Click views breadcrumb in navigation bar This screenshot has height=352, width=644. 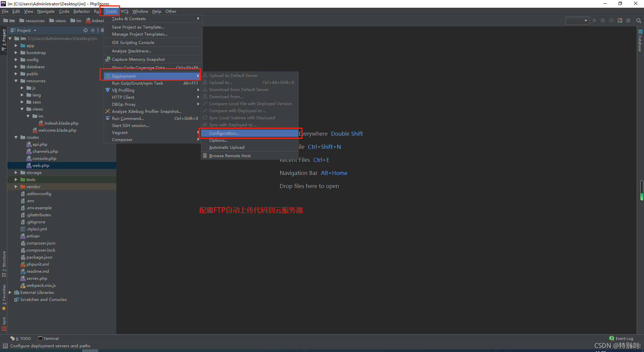click(x=58, y=20)
